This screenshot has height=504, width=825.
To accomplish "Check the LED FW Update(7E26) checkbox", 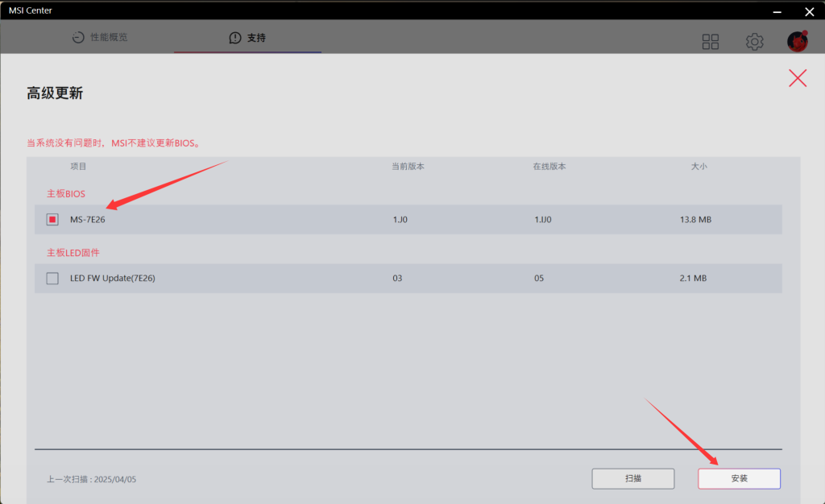I will click(52, 278).
